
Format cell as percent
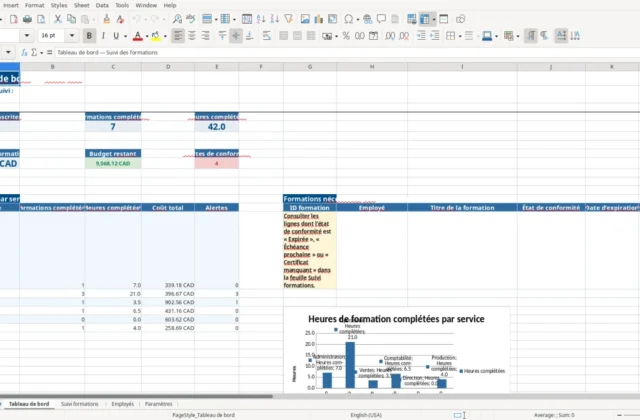pos(346,36)
